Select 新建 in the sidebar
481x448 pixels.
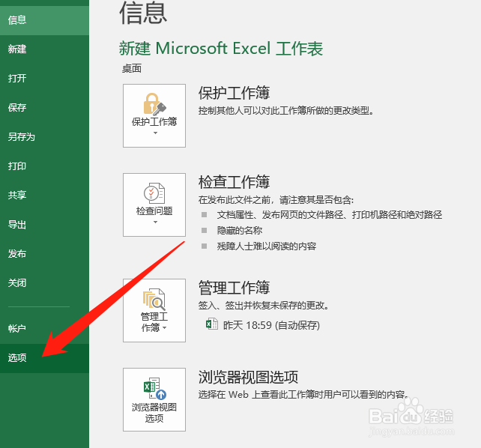44,49
